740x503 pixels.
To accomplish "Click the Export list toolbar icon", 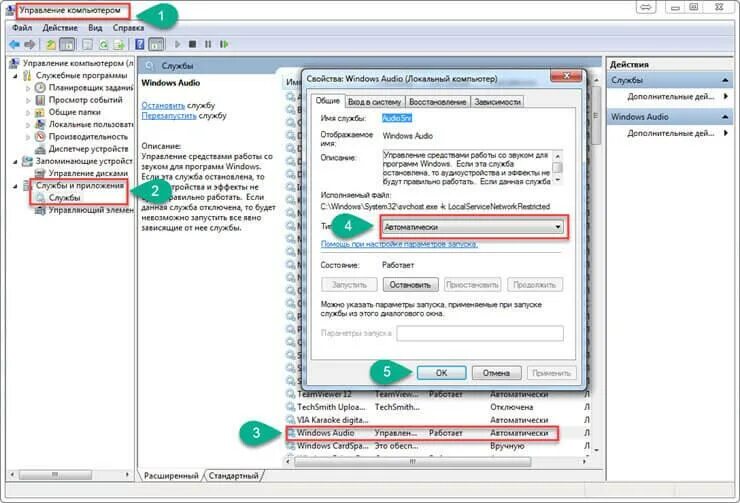I will click(119, 44).
